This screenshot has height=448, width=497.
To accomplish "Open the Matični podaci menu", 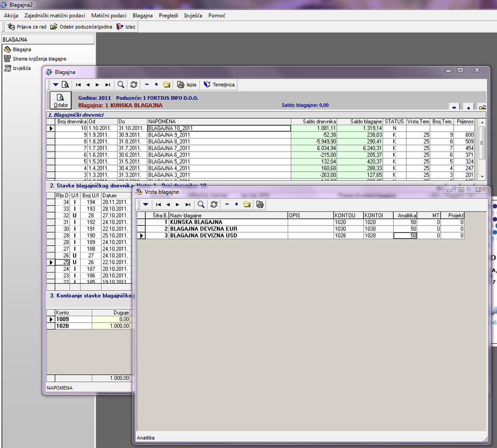I will (109, 15).
